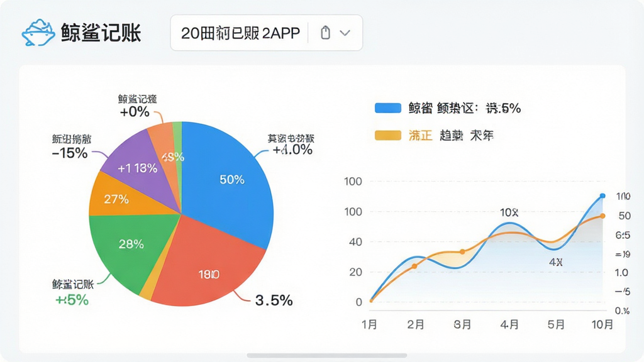
Task: Click the whale logo icon
Action: tap(38, 33)
